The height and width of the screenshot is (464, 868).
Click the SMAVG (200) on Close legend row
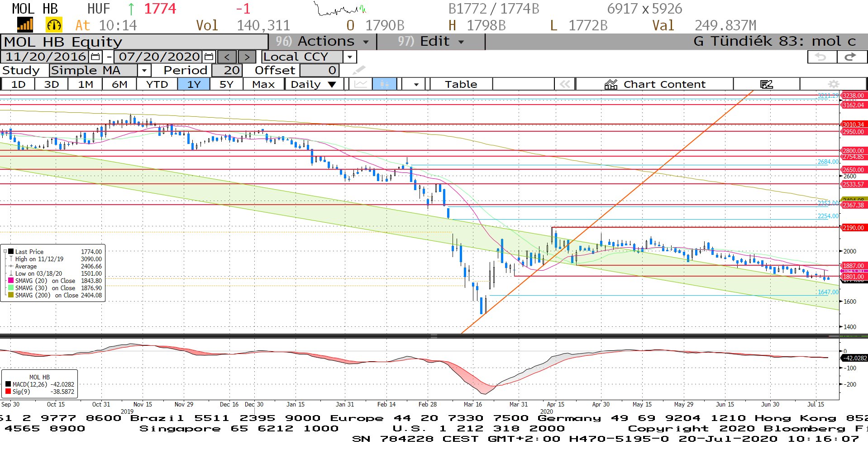55,295
